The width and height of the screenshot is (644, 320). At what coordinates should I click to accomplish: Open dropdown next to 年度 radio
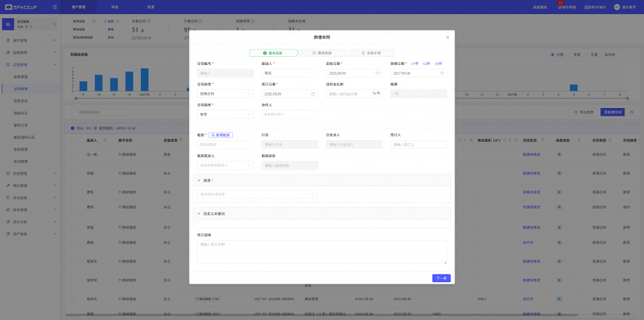tap(617, 54)
